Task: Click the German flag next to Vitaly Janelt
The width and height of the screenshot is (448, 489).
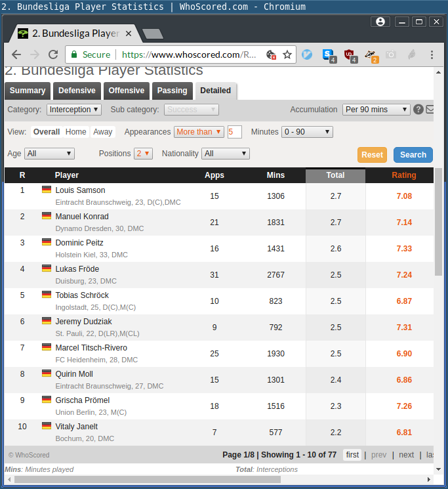Action: (x=47, y=426)
